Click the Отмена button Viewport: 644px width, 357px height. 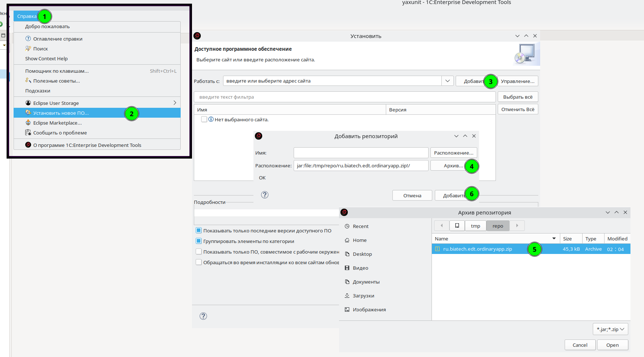click(412, 195)
